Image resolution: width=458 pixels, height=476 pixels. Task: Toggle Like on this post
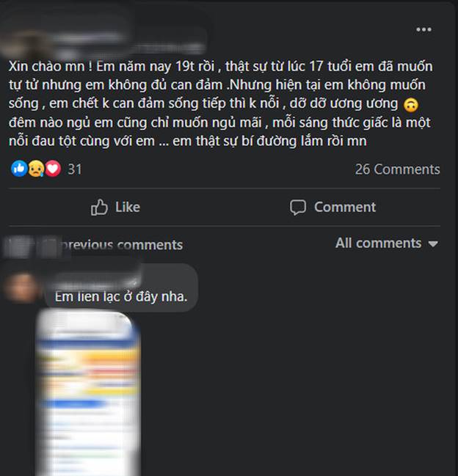(x=115, y=208)
